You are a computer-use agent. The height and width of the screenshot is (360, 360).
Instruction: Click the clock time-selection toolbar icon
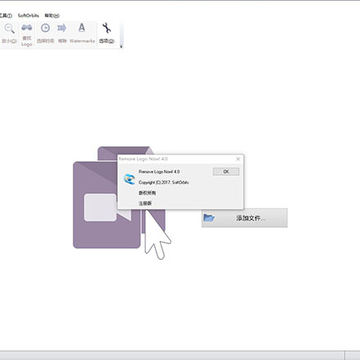[45, 28]
